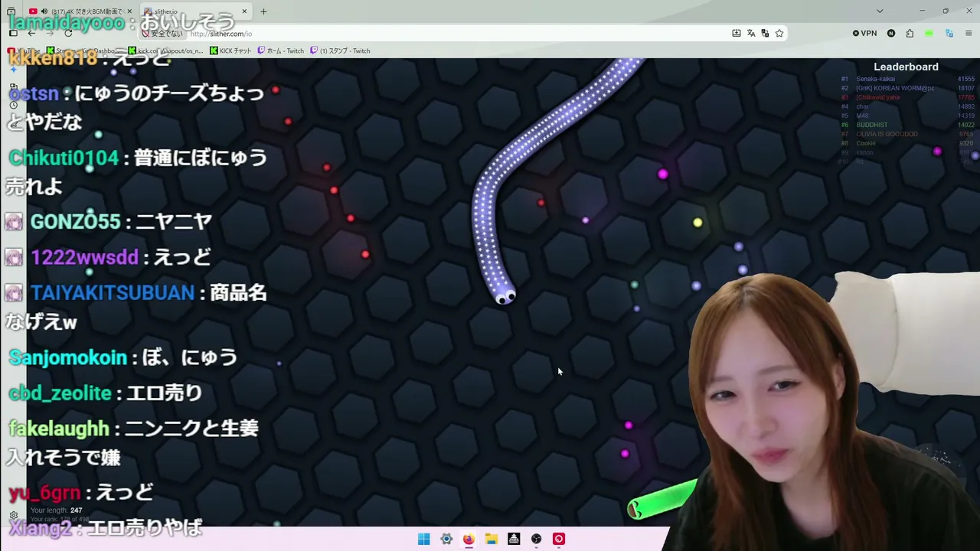The height and width of the screenshot is (551, 980).
Task: Close the slither.io tab
Action: coord(244,11)
